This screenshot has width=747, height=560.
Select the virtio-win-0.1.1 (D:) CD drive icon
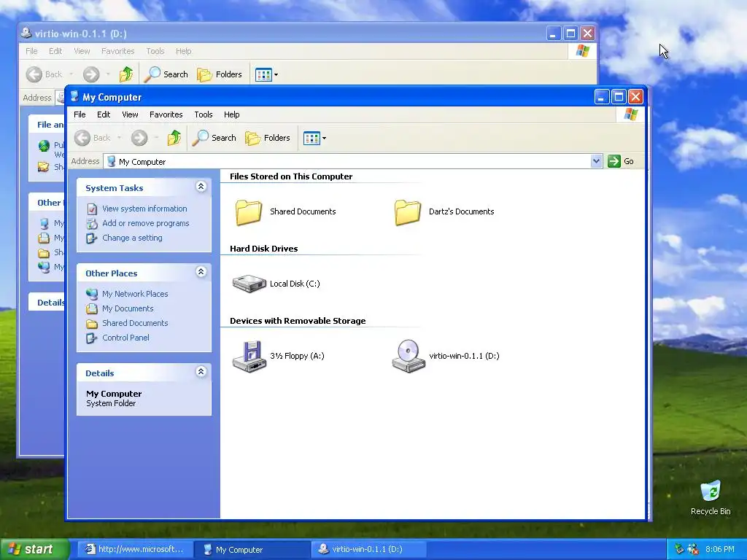(x=409, y=356)
